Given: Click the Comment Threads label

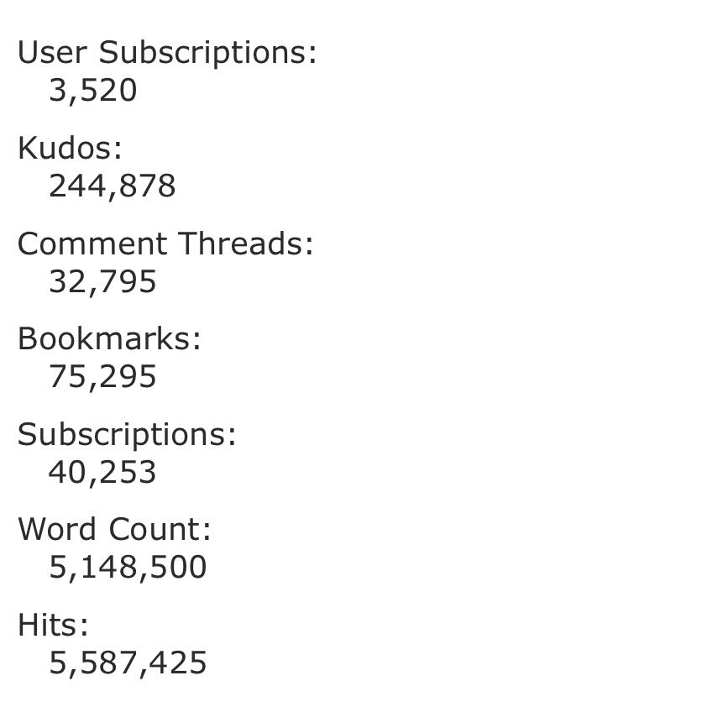Looking at the screenshot, I should pos(165,244).
